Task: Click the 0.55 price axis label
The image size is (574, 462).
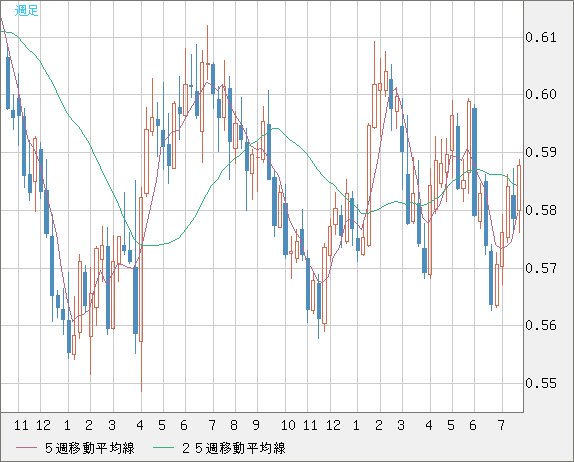Action: point(541,384)
